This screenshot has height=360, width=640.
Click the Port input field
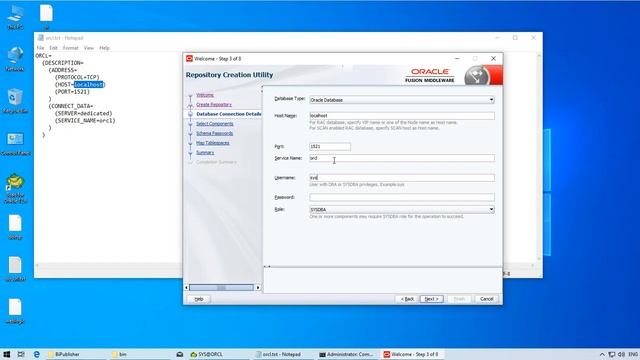tap(330, 146)
